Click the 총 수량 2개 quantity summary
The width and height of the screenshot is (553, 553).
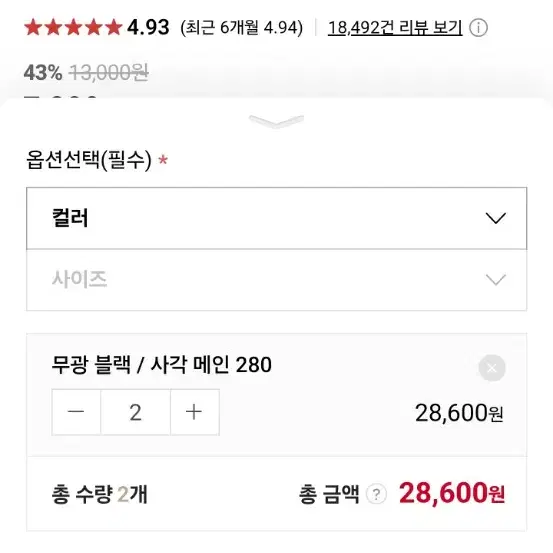[x=99, y=494]
